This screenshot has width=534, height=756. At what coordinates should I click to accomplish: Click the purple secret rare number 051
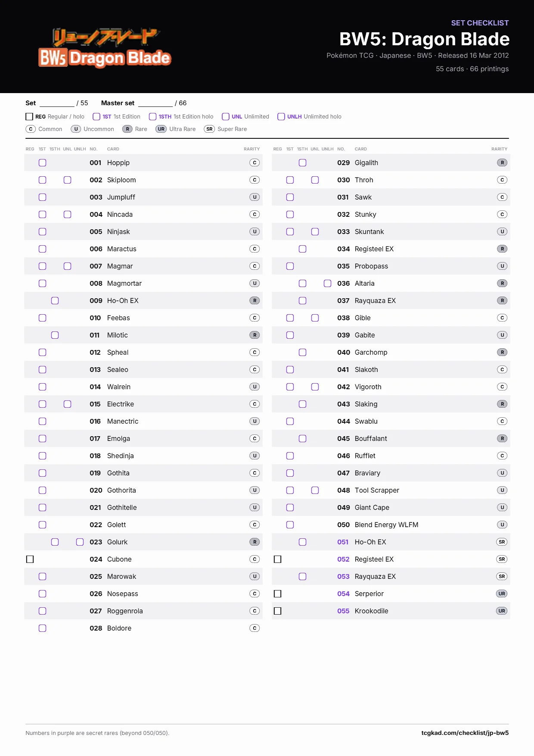click(343, 542)
